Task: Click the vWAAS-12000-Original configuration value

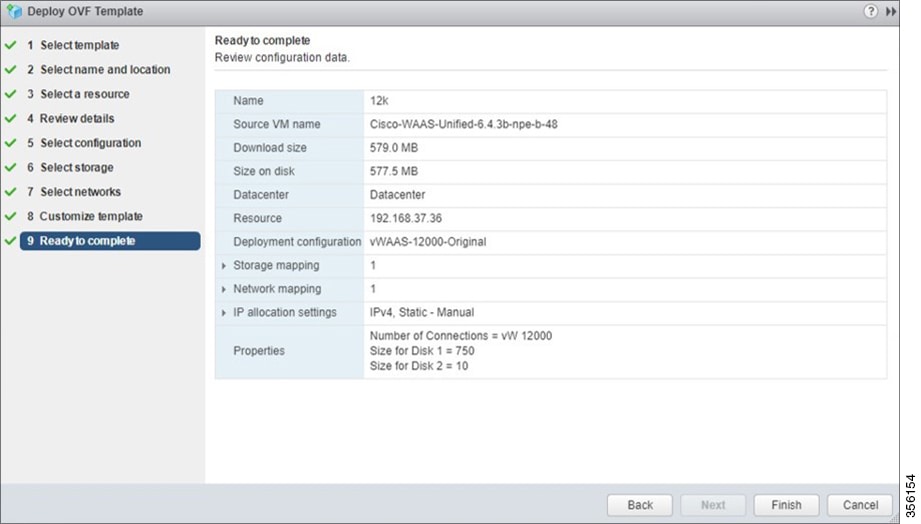Action: tap(428, 241)
